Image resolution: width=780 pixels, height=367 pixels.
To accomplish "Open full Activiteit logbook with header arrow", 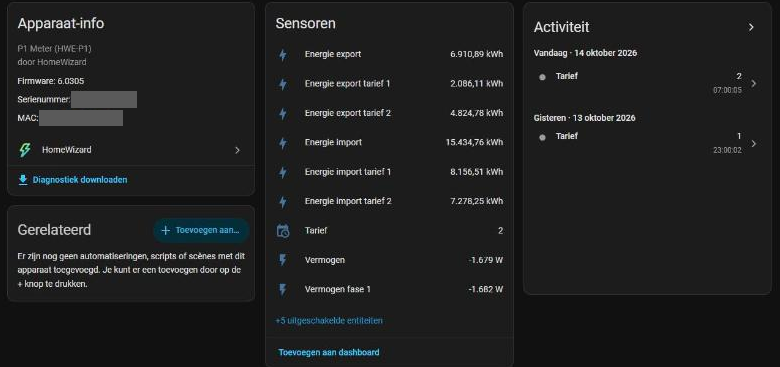I will 751,27.
